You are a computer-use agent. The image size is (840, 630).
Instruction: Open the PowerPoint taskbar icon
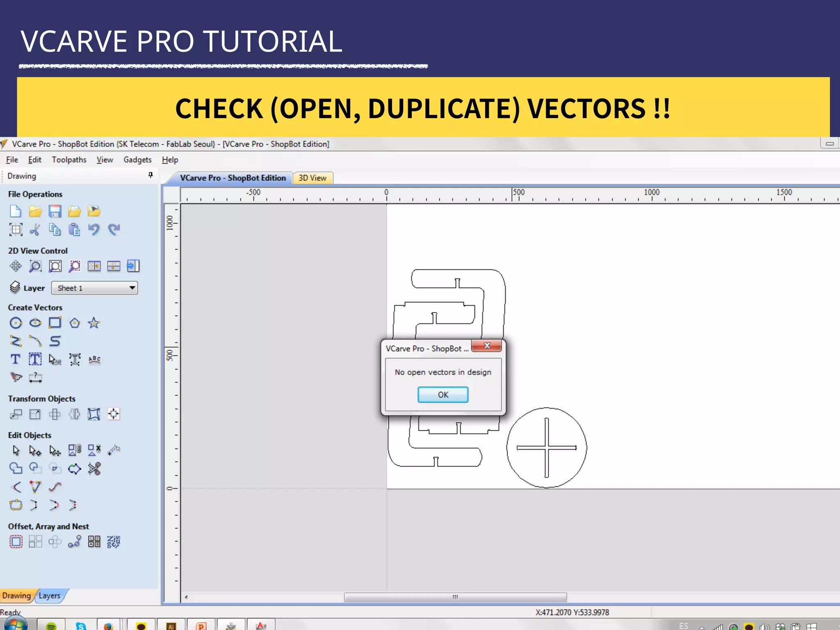click(x=201, y=626)
